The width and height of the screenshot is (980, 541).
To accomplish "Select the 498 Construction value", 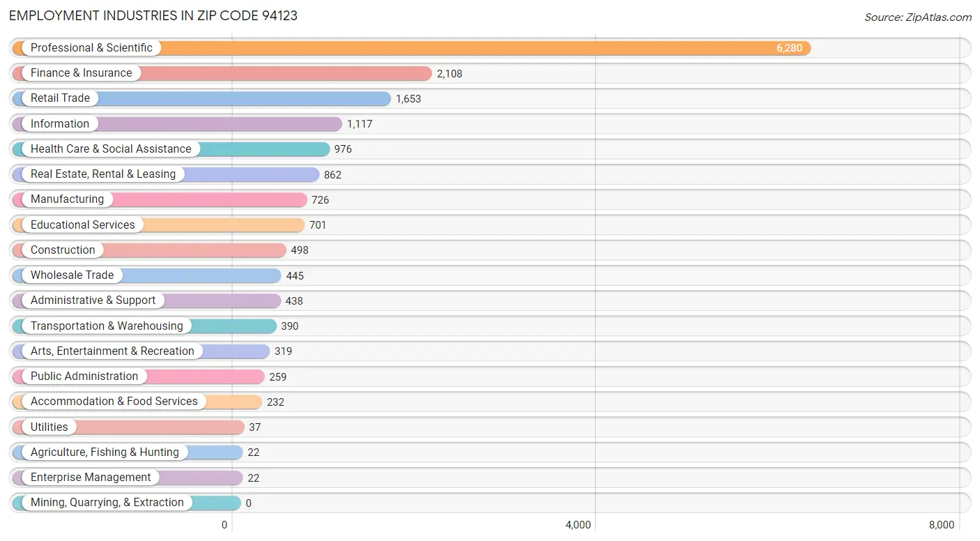I will coord(300,250).
